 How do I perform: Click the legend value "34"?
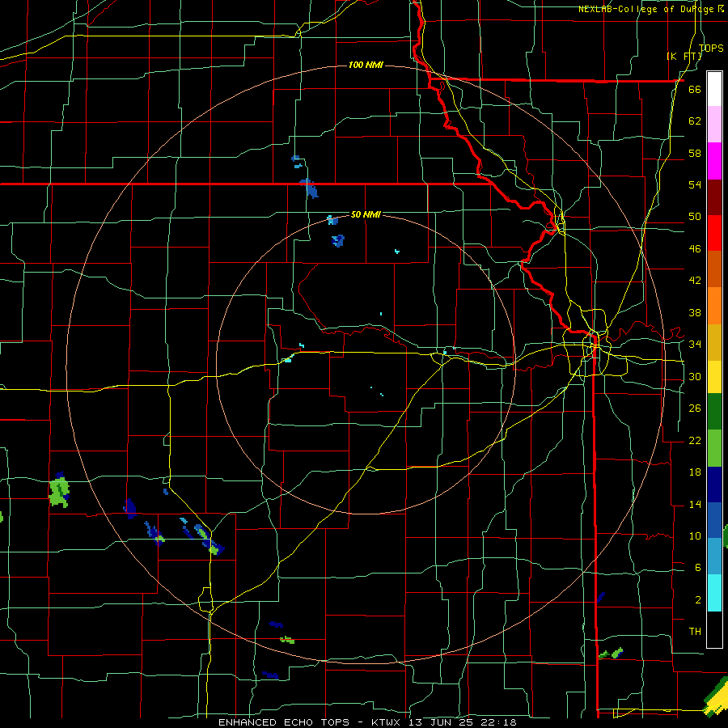695,345
